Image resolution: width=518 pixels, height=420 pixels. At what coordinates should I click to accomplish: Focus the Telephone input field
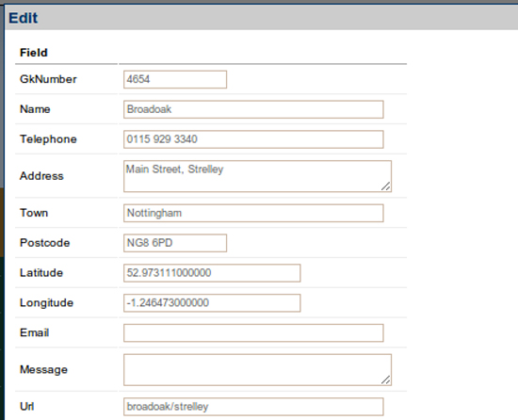pyautogui.click(x=253, y=139)
